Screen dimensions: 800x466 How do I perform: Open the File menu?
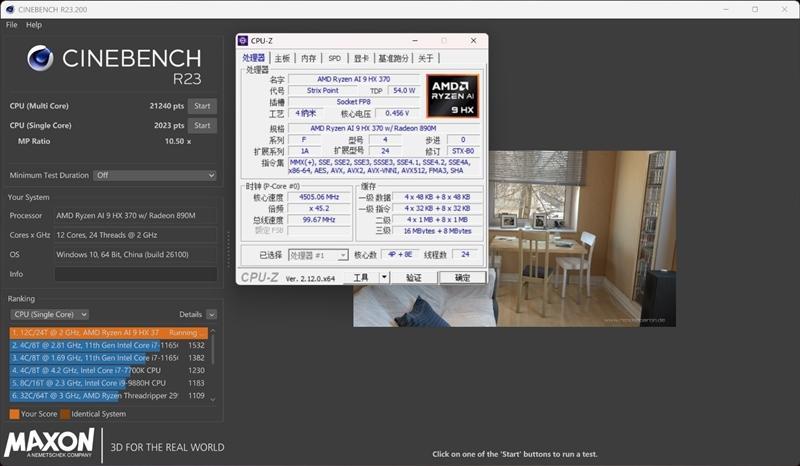pyautogui.click(x=12, y=24)
